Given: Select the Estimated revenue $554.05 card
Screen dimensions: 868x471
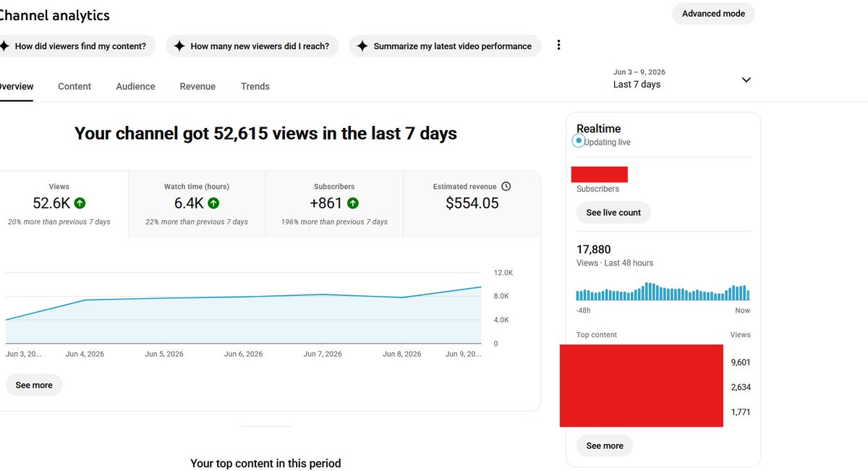Looking at the screenshot, I should [472, 204].
